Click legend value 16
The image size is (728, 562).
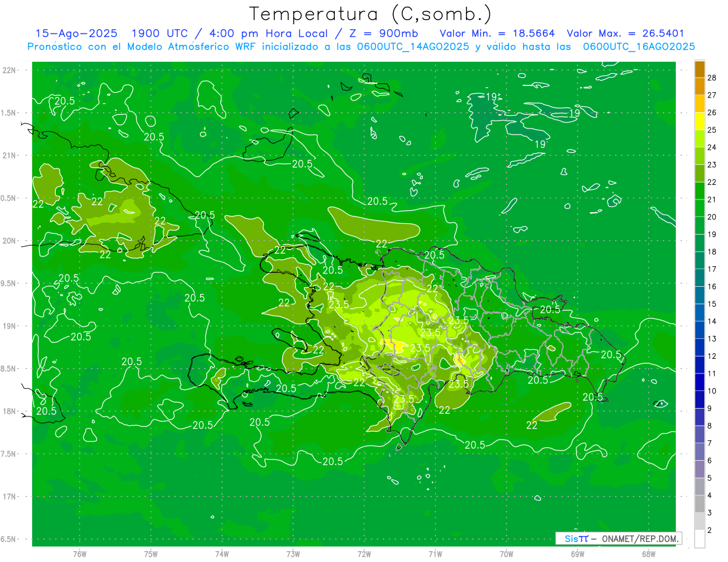712,286
